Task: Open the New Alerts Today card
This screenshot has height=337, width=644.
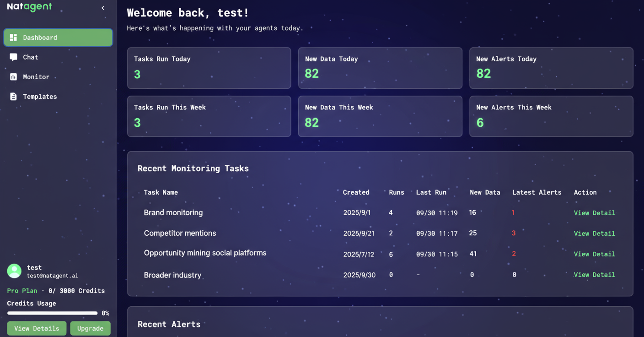Action: (551, 68)
